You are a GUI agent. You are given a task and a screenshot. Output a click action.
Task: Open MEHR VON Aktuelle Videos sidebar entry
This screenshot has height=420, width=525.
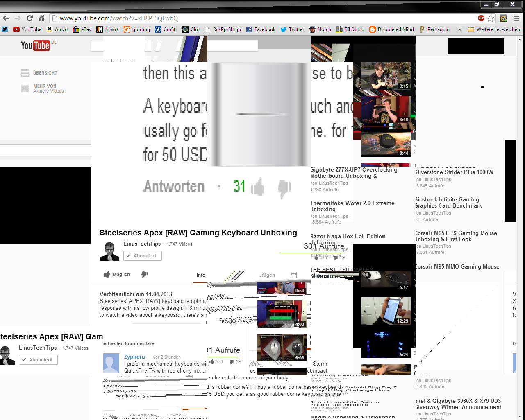(x=43, y=88)
